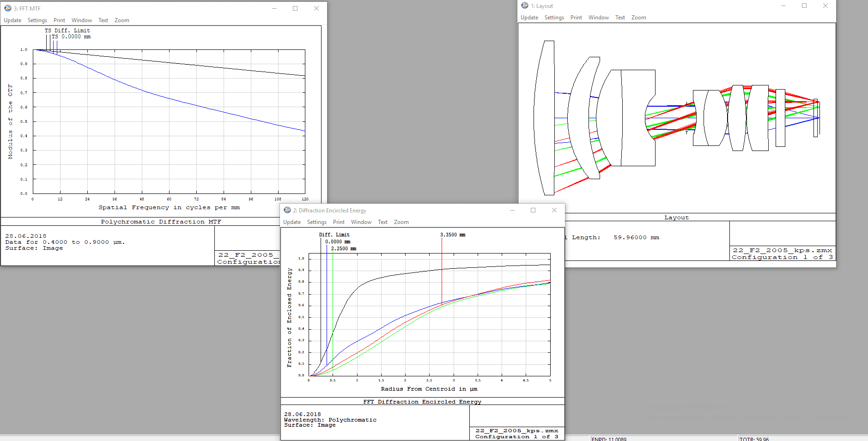Maximize the FFT MTF window
Viewport: 868px width, 441px height.
(295, 8)
